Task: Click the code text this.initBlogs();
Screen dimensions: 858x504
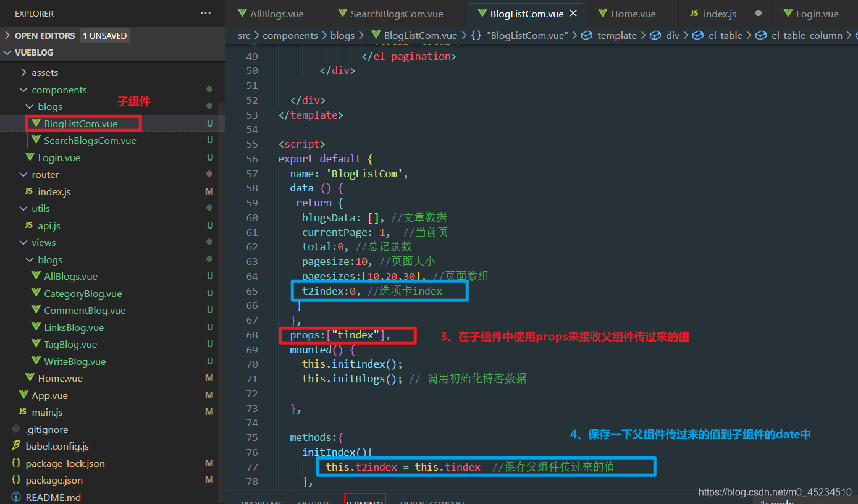Action: (352, 379)
